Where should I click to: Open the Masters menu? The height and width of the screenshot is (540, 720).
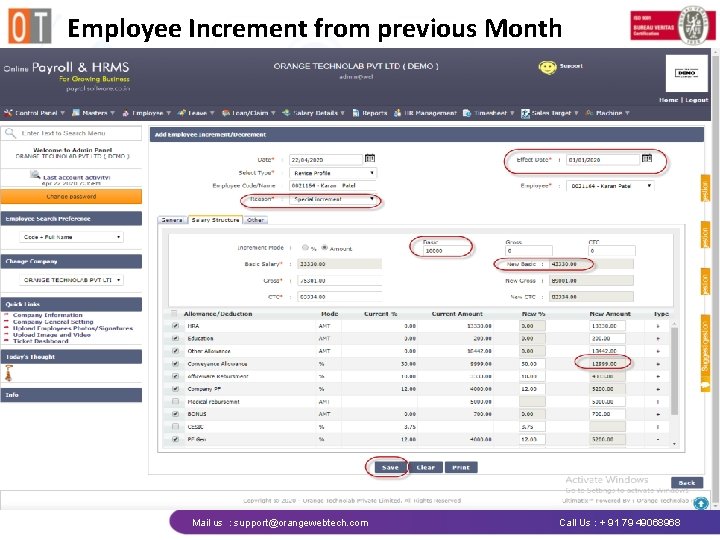coord(93,113)
